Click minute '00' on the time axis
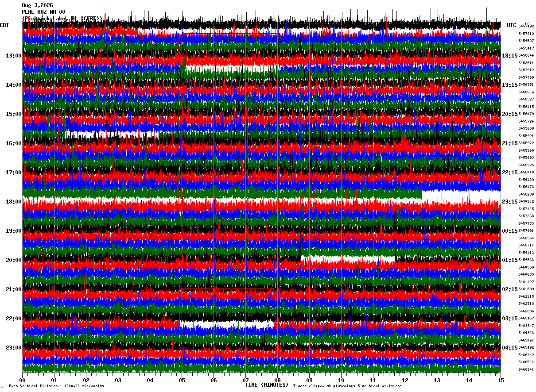This screenshot has height=392, width=536. (23, 380)
